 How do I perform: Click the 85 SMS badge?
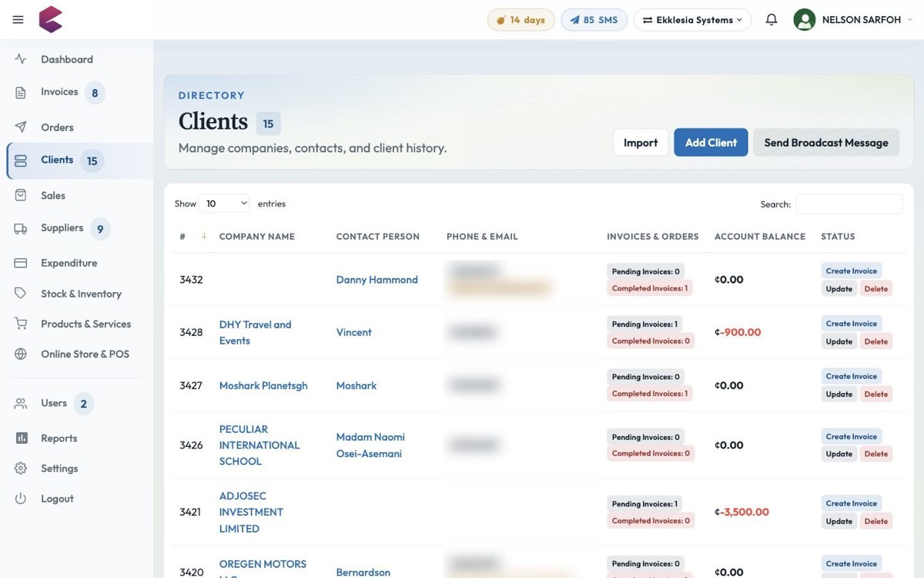(594, 20)
